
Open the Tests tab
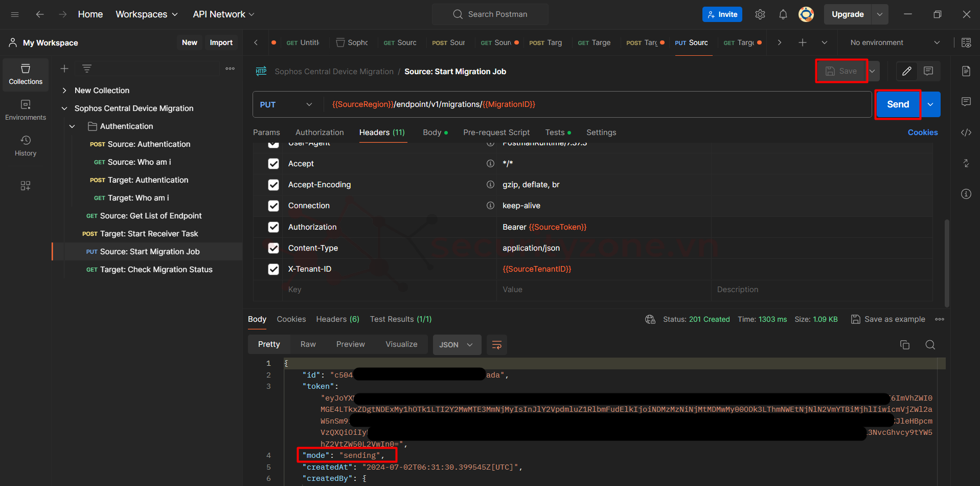pyautogui.click(x=558, y=132)
